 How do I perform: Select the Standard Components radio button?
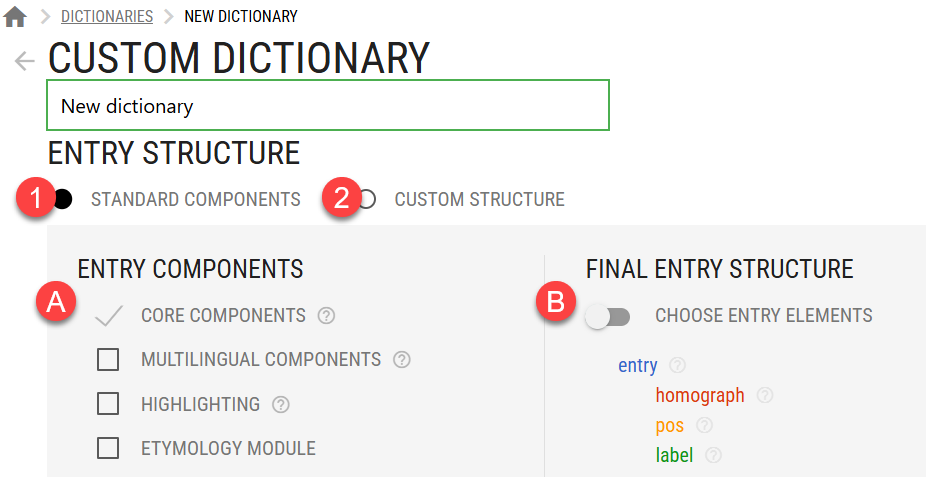[63, 200]
